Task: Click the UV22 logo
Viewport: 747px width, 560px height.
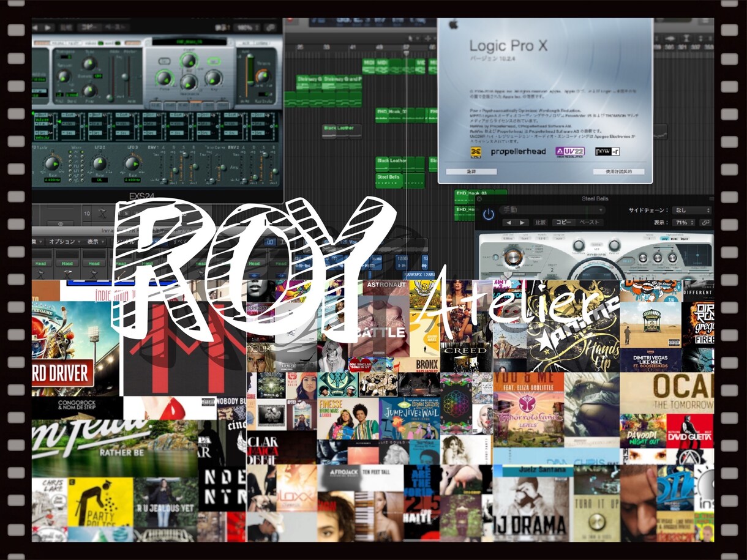Action: click(569, 152)
